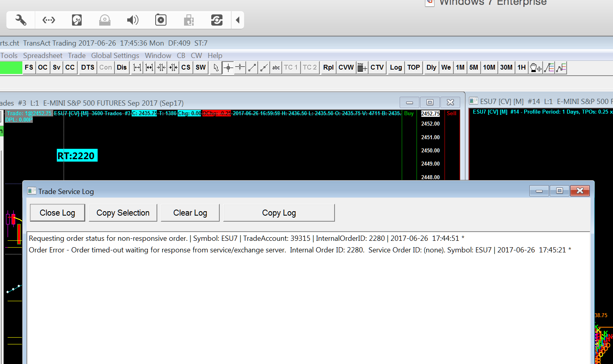613x364 pixels.
Task: Select the order timed-out error log line
Action: tap(300, 250)
